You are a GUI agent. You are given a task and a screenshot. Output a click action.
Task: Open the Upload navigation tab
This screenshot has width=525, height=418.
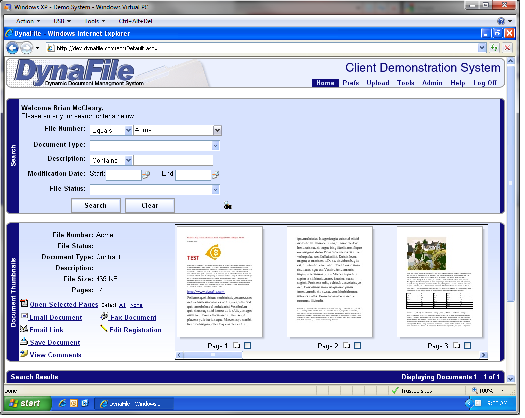click(378, 83)
